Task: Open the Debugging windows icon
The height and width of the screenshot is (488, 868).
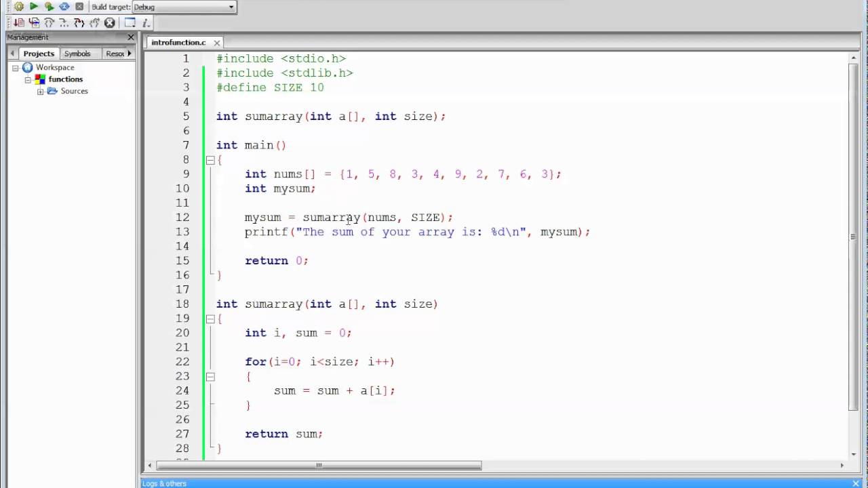Action: tap(130, 22)
